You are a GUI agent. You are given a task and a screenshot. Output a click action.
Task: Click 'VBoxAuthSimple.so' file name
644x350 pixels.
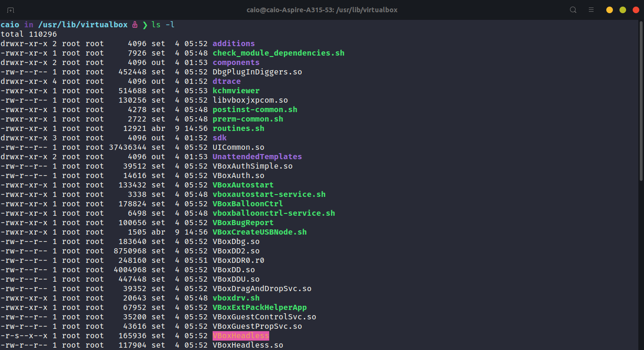tap(253, 166)
